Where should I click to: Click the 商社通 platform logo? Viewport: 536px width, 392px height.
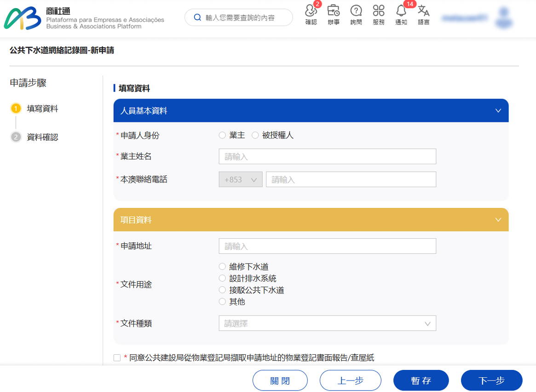(23, 18)
